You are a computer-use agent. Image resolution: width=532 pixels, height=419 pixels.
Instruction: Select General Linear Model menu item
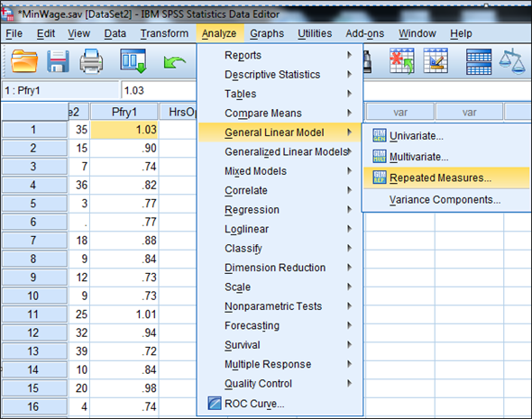(x=280, y=132)
